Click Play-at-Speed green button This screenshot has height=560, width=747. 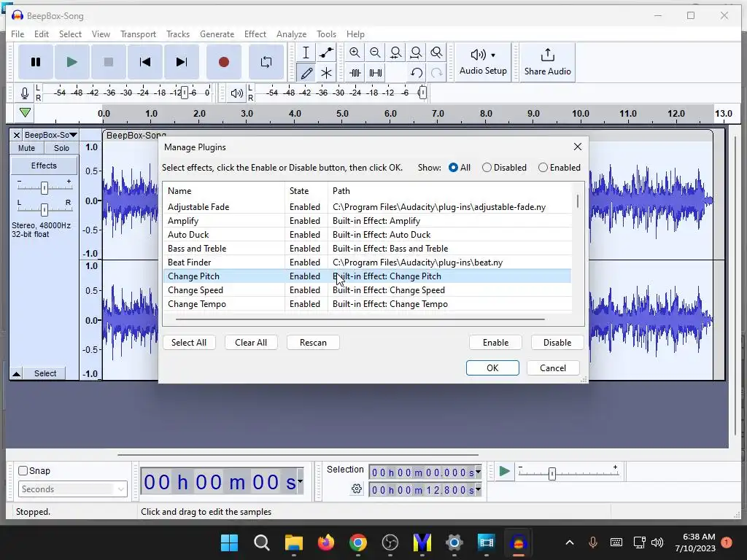tap(505, 472)
